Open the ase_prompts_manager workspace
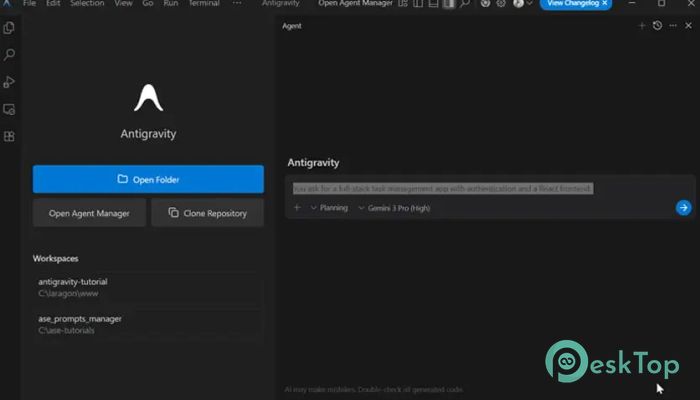700x400 pixels. point(148,325)
